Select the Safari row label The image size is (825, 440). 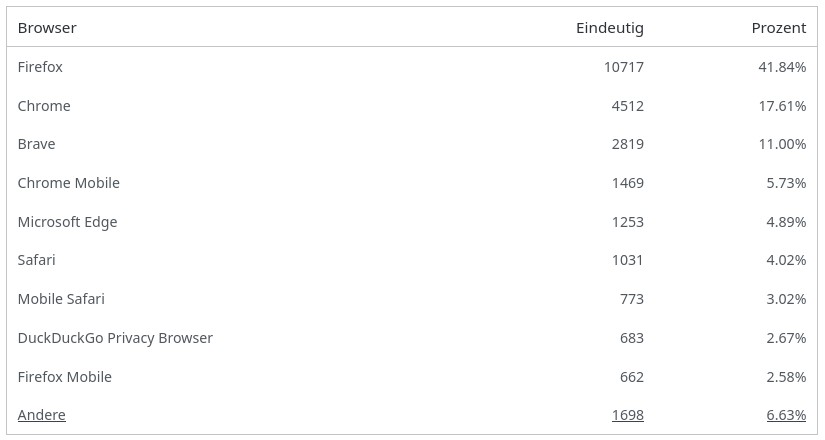(x=36, y=260)
